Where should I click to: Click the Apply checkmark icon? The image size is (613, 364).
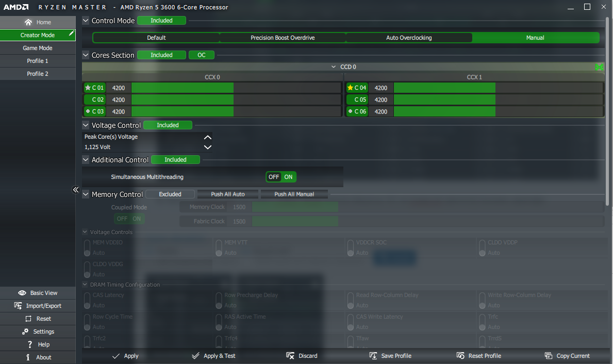coord(115,356)
